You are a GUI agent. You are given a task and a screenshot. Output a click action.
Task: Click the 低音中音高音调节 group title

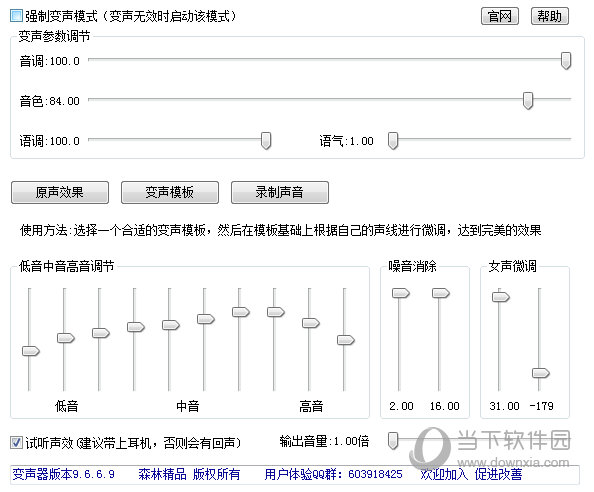[x=67, y=266]
